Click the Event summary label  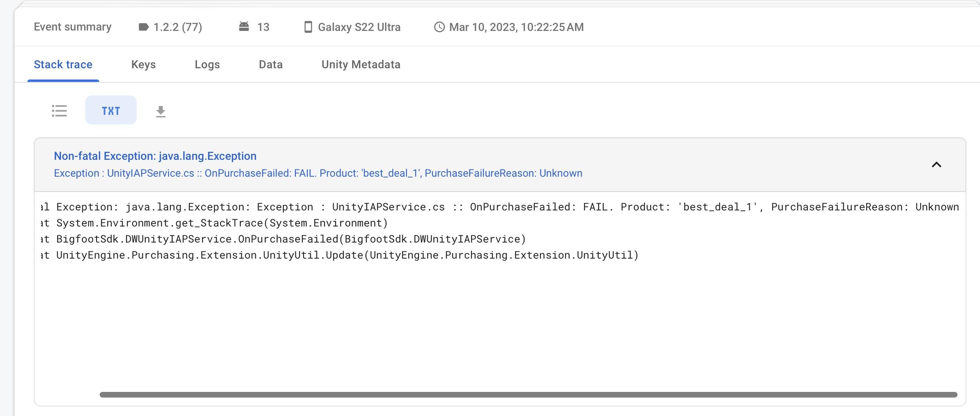[72, 27]
